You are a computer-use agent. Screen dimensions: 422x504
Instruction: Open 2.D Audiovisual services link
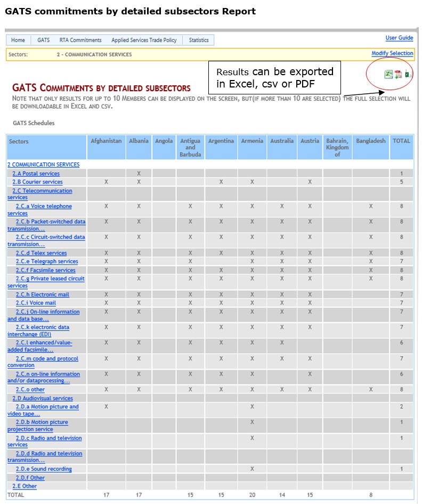[x=43, y=398]
